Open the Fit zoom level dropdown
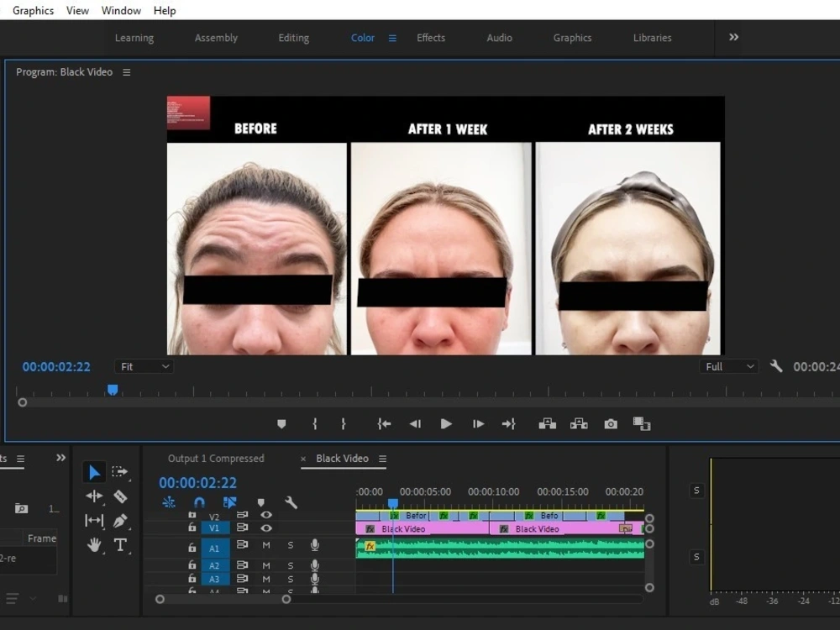 click(x=144, y=366)
